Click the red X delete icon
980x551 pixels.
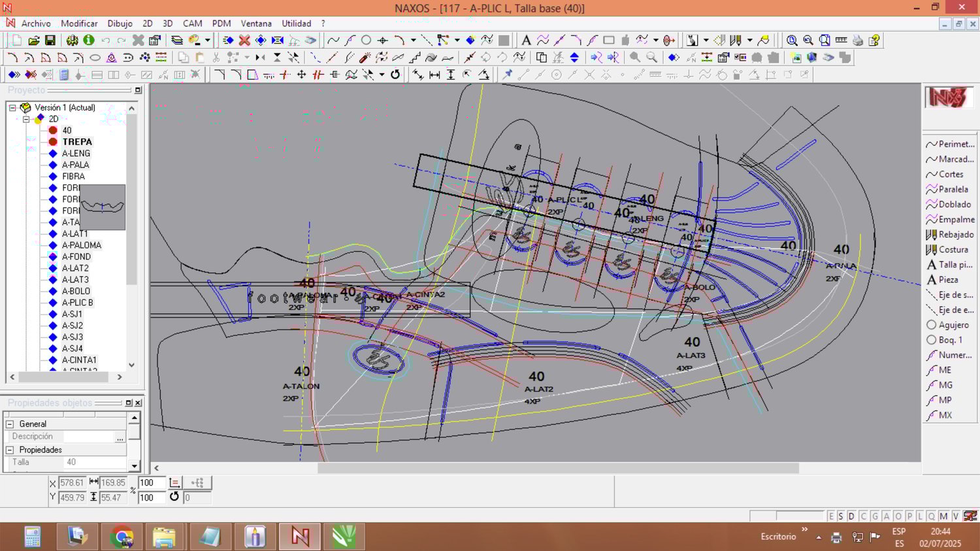coord(244,41)
